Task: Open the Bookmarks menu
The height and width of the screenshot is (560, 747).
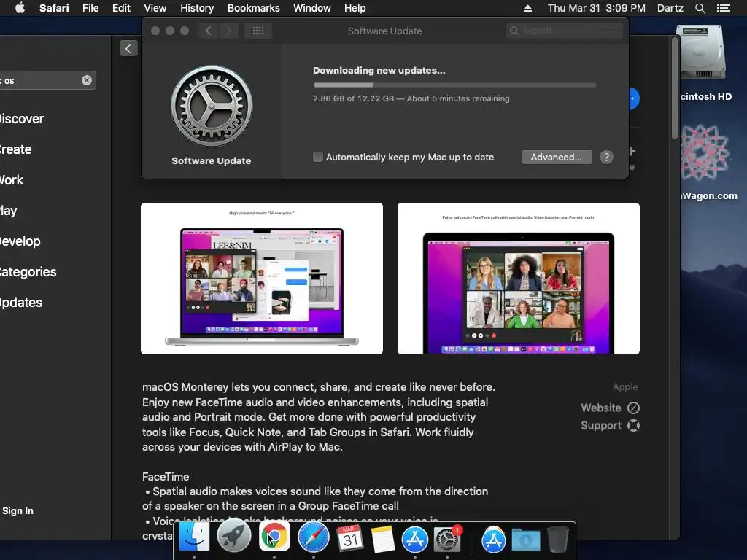Action: pyautogui.click(x=253, y=8)
